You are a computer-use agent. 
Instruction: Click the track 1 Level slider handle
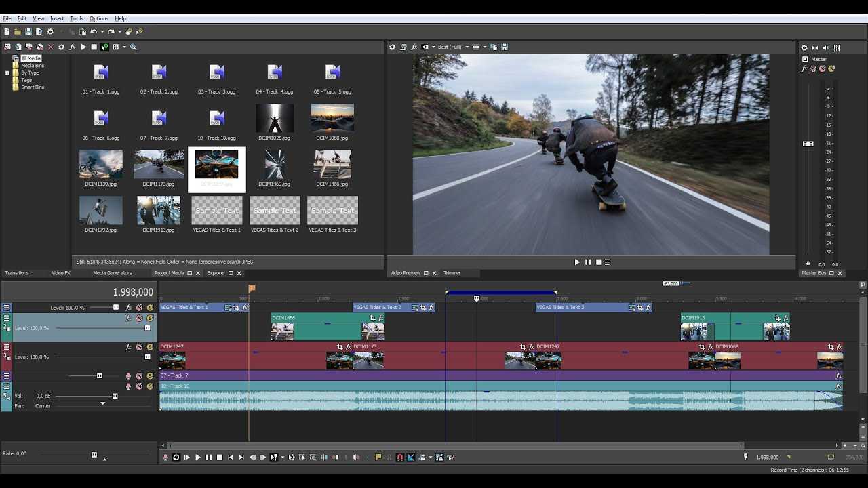pos(116,308)
